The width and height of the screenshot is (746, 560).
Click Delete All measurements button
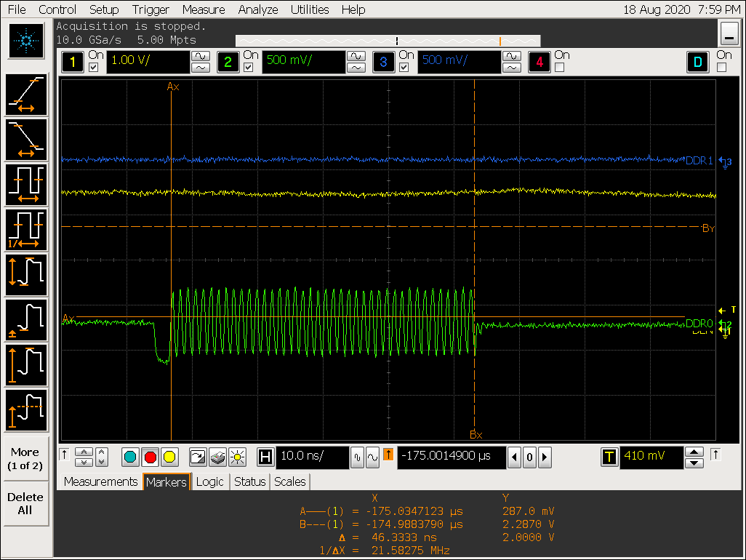(x=26, y=503)
